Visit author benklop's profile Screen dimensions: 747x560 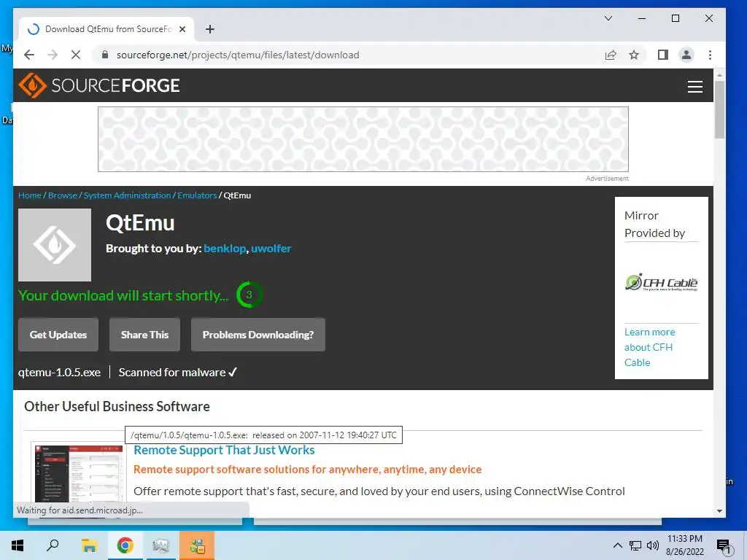225,249
